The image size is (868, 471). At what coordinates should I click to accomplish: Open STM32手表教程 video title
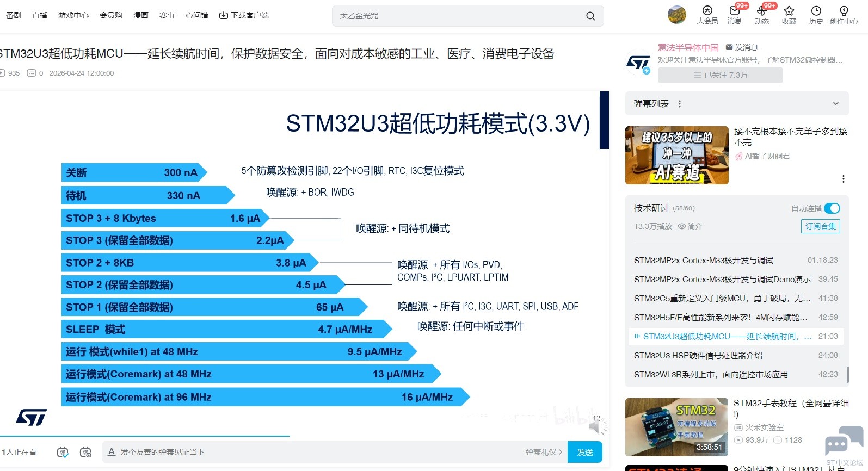[791, 408]
